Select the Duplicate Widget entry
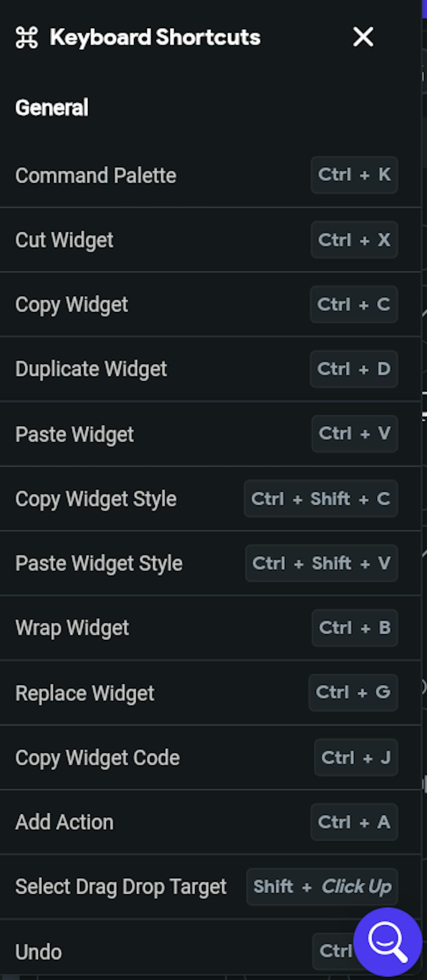This screenshot has width=427, height=980. 91,369
